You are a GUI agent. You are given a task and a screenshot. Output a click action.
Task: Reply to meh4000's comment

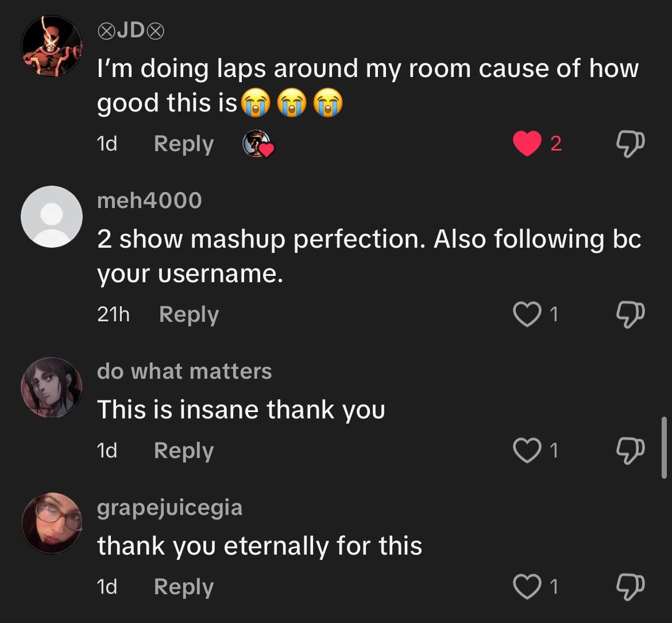188,314
